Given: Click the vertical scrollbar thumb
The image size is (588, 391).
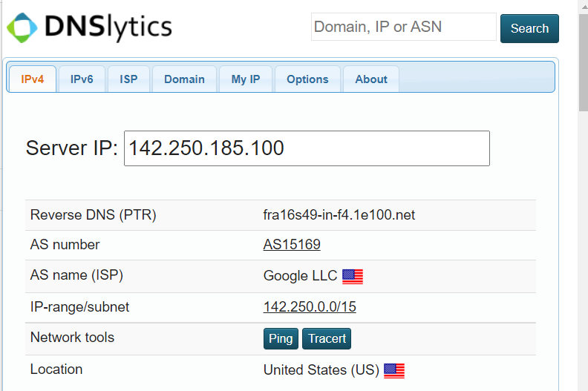Looking at the screenshot, I should pyautogui.click(x=584, y=62).
